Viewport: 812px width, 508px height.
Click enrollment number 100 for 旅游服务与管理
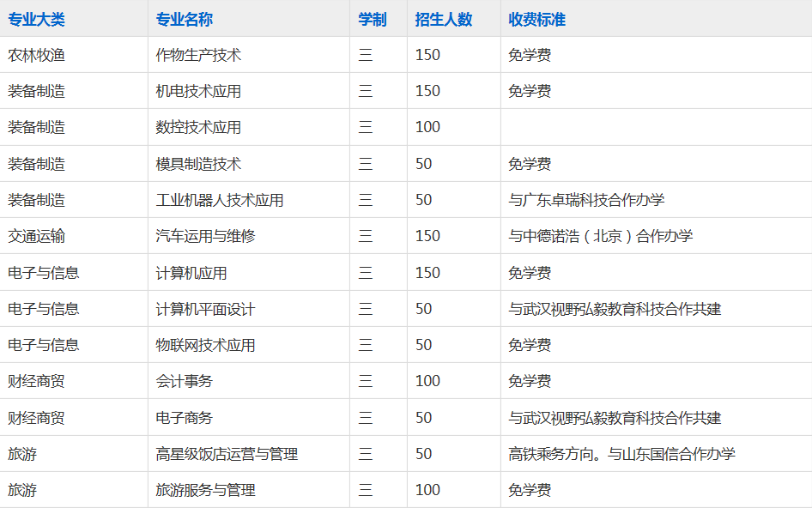tap(427, 490)
